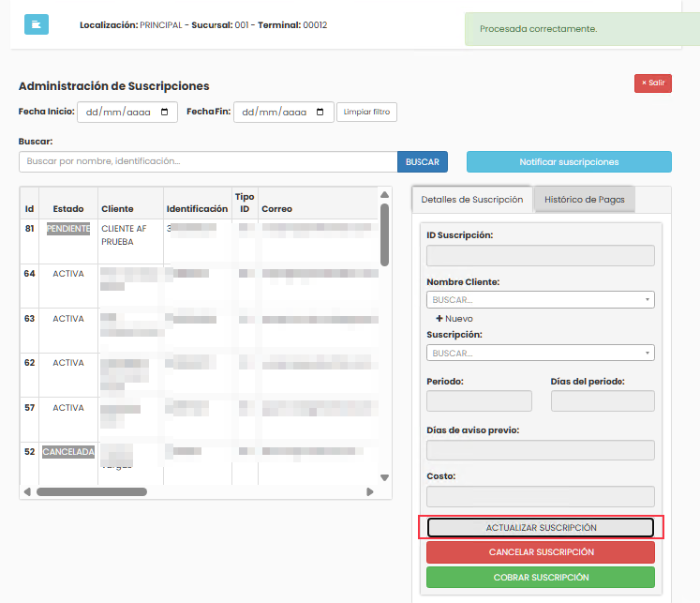Click Limpiar filtro button
This screenshot has width=700, height=603.
[x=366, y=113]
